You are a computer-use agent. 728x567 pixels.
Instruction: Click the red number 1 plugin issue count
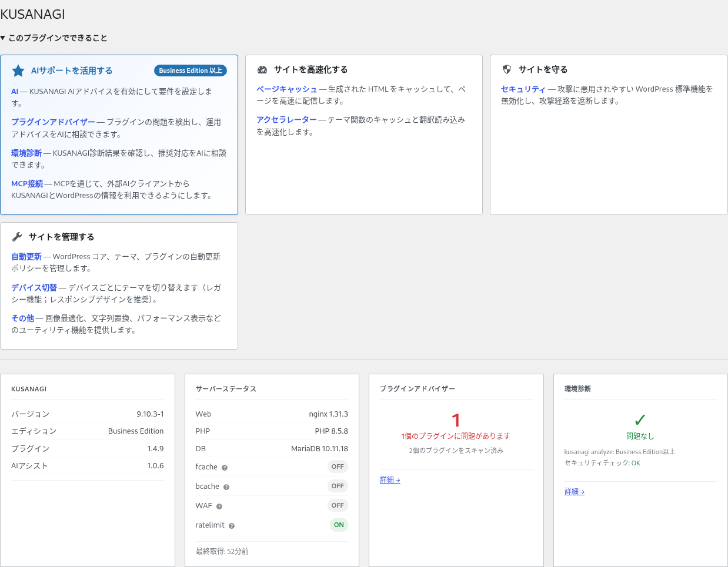[456, 420]
